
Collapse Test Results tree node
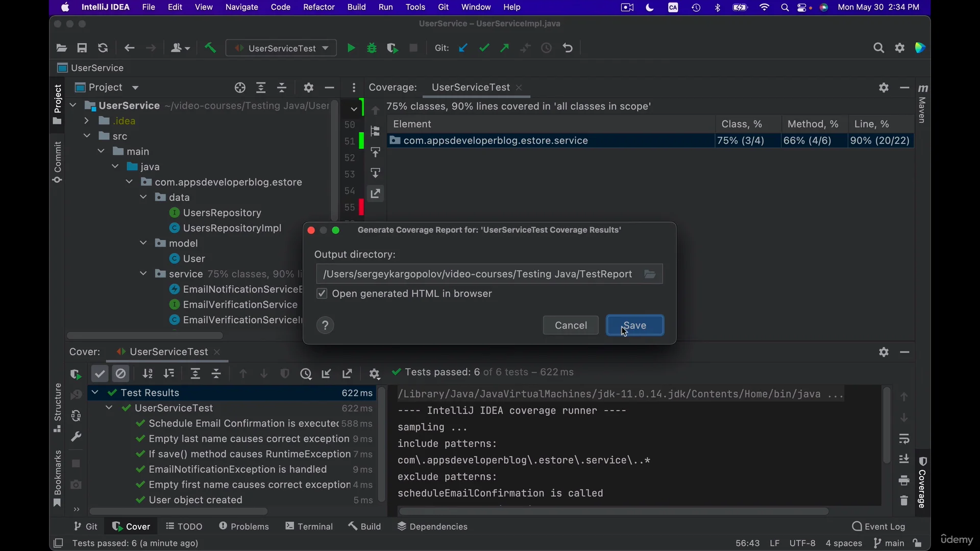coord(95,393)
